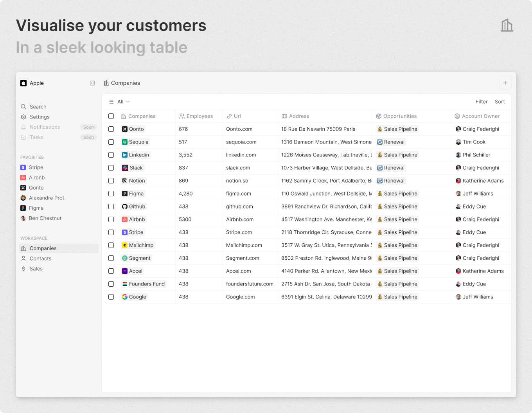Screen dimensions: 532x413
Task: Check the Qonto row checkbox
Action: [x=111, y=129]
